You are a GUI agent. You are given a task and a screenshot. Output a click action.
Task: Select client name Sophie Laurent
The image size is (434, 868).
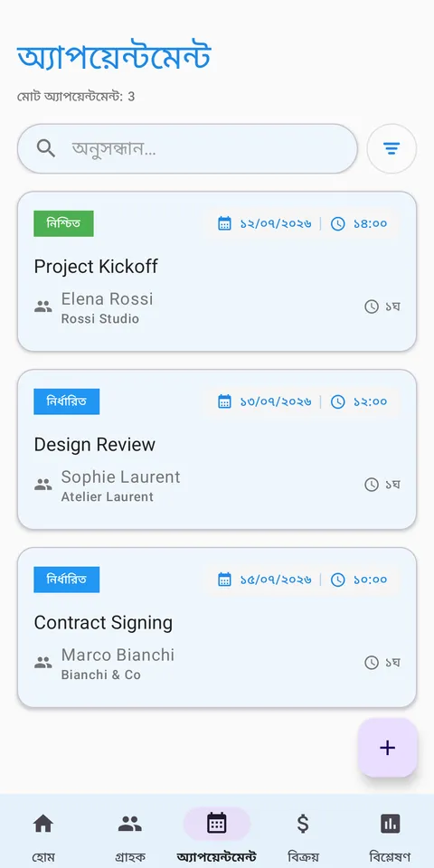click(x=120, y=476)
